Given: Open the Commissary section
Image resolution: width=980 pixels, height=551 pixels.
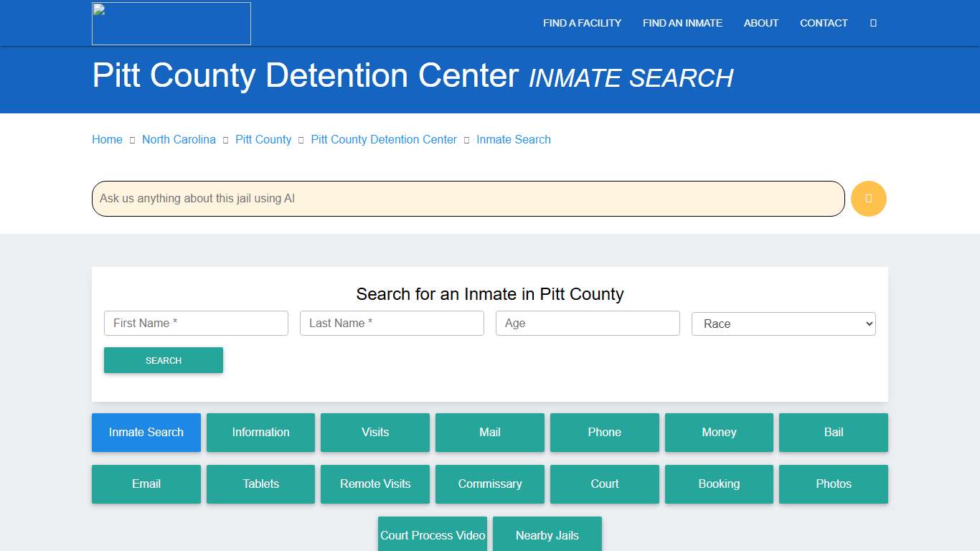Looking at the screenshot, I should pyautogui.click(x=489, y=484).
